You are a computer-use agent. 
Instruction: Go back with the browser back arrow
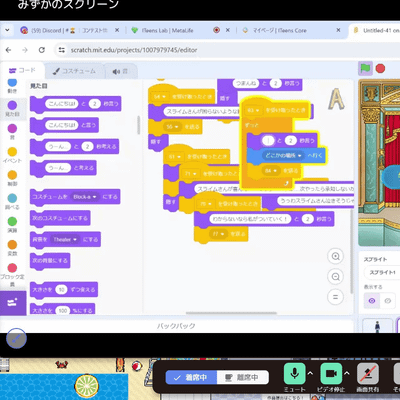[9, 50]
